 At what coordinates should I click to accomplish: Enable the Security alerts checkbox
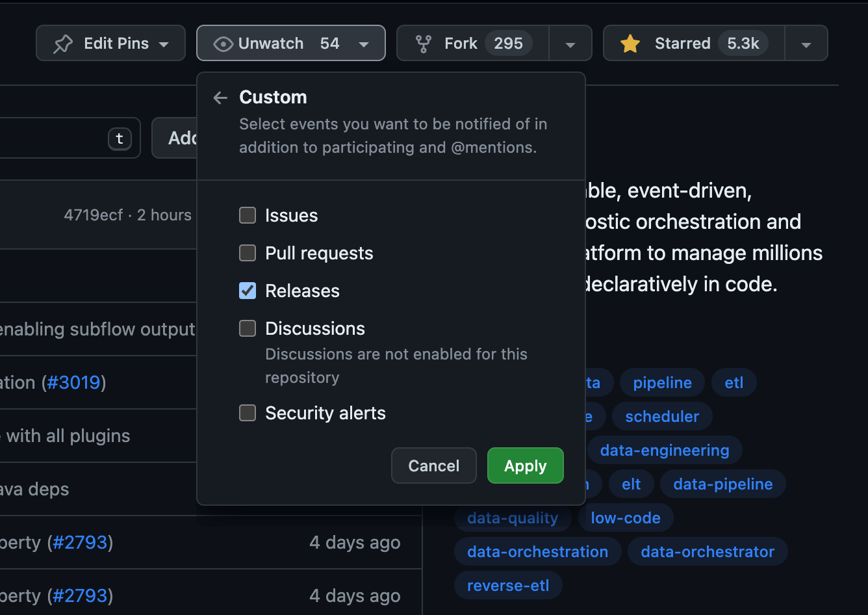(248, 413)
